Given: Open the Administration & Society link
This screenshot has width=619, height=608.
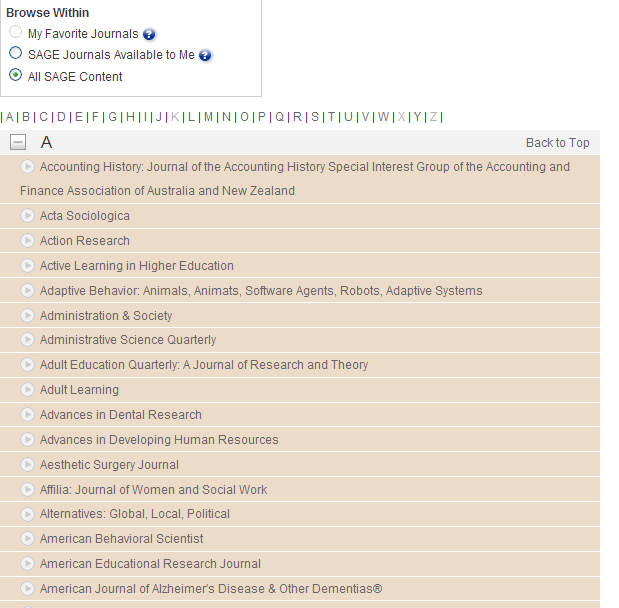Looking at the screenshot, I should click(106, 316).
